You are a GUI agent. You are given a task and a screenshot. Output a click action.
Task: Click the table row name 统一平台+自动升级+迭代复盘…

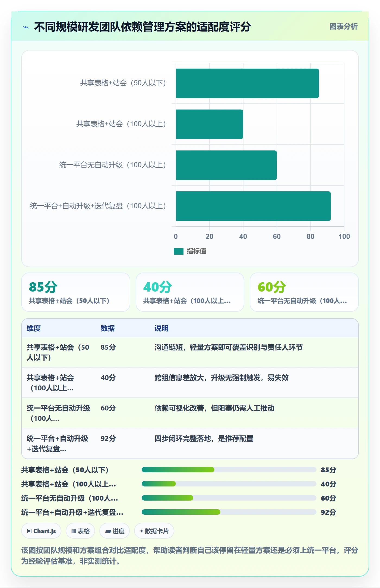click(x=57, y=444)
